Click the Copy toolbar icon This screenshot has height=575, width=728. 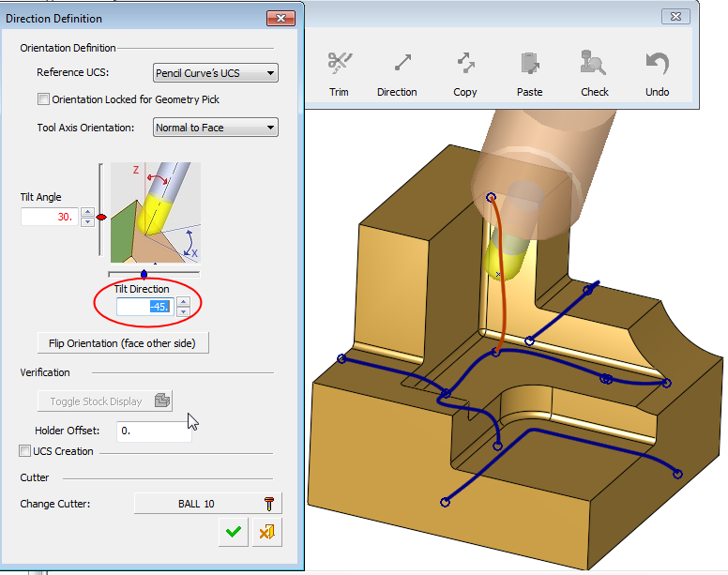tap(465, 64)
